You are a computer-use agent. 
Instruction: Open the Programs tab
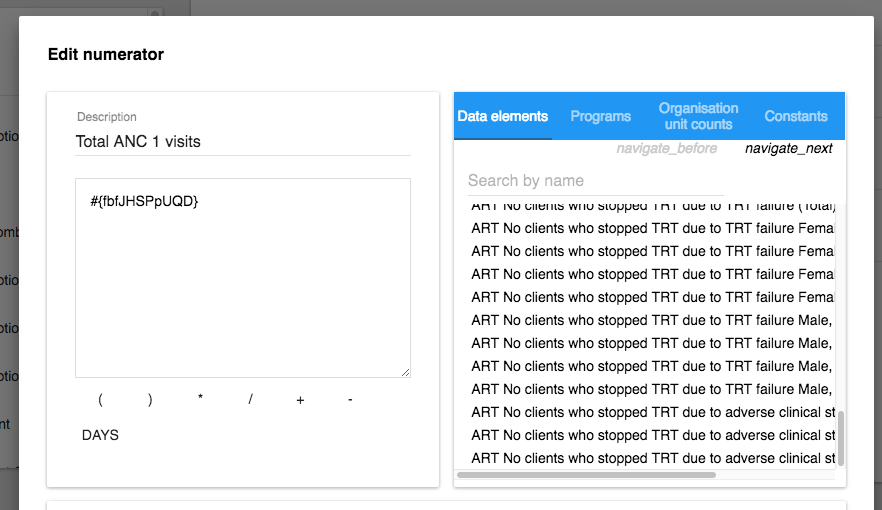(x=600, y=116)
